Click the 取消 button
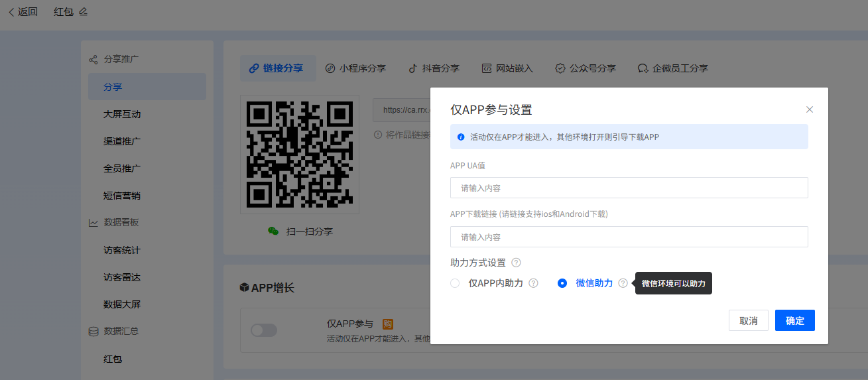This screenshot has width=868, height=380. tap(748, 320)
